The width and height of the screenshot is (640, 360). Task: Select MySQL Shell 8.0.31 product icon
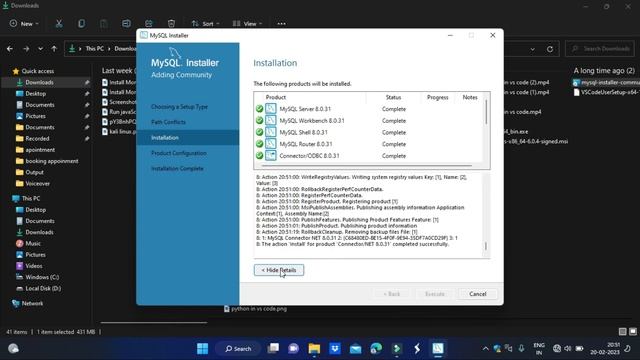click(271, 132)
